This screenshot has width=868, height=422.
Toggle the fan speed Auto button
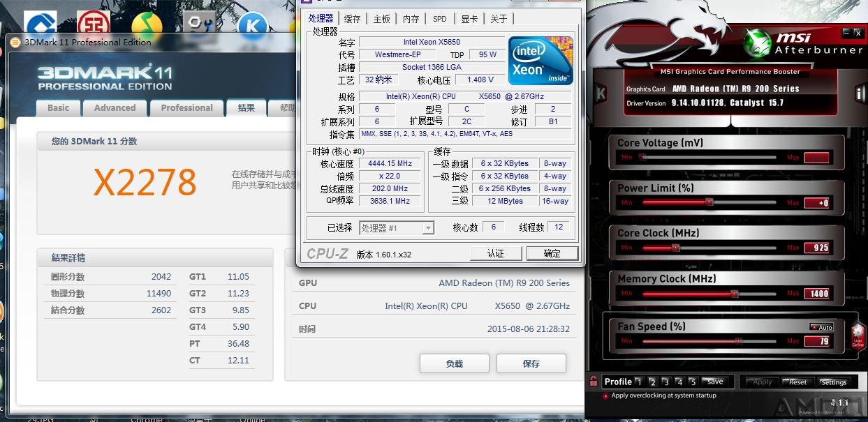coord(821,327)
